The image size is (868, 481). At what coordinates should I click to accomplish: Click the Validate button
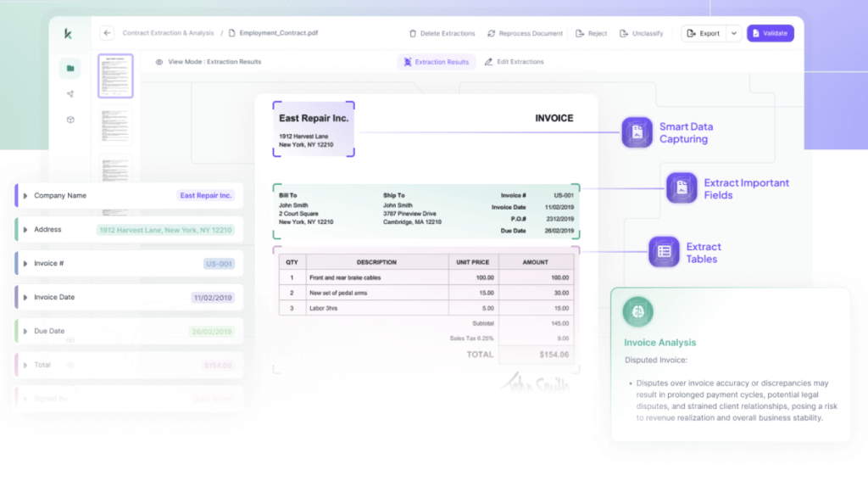pos(770,34)
